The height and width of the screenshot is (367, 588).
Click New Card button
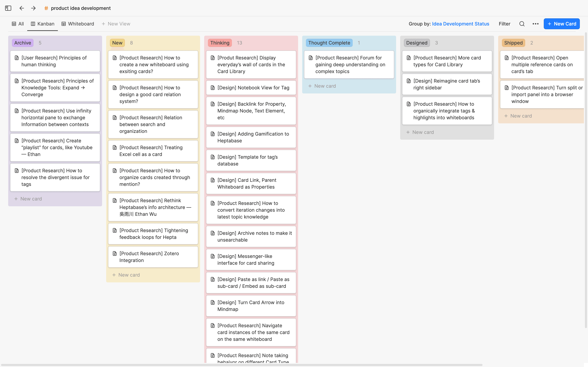561,24
